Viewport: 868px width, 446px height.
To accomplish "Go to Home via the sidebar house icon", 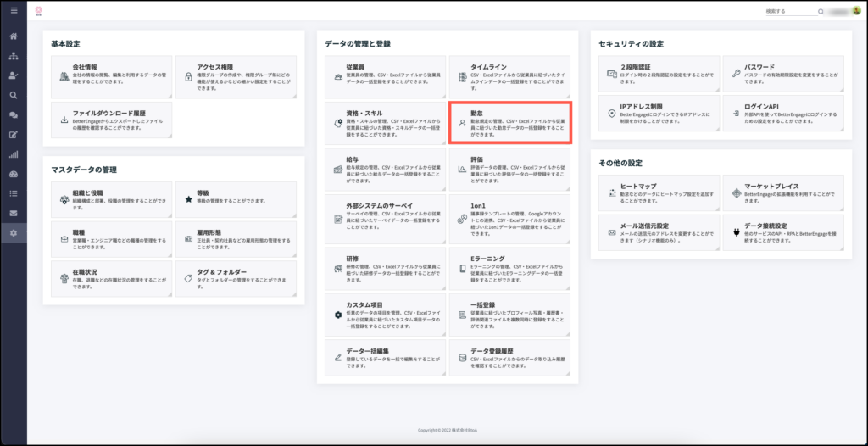I will click(x=14, y=36).
